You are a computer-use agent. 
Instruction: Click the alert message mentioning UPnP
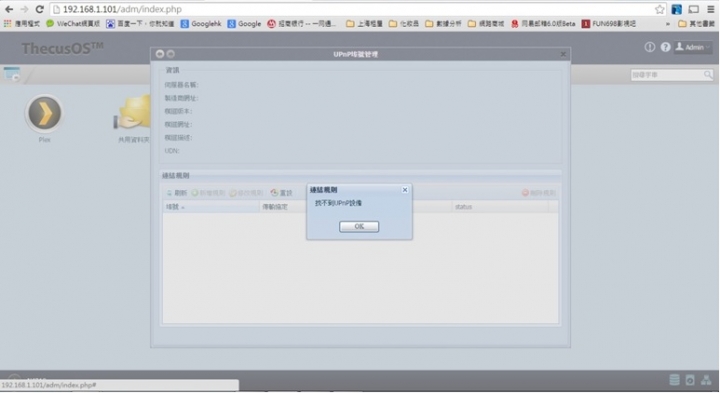[x=338, y=203]
